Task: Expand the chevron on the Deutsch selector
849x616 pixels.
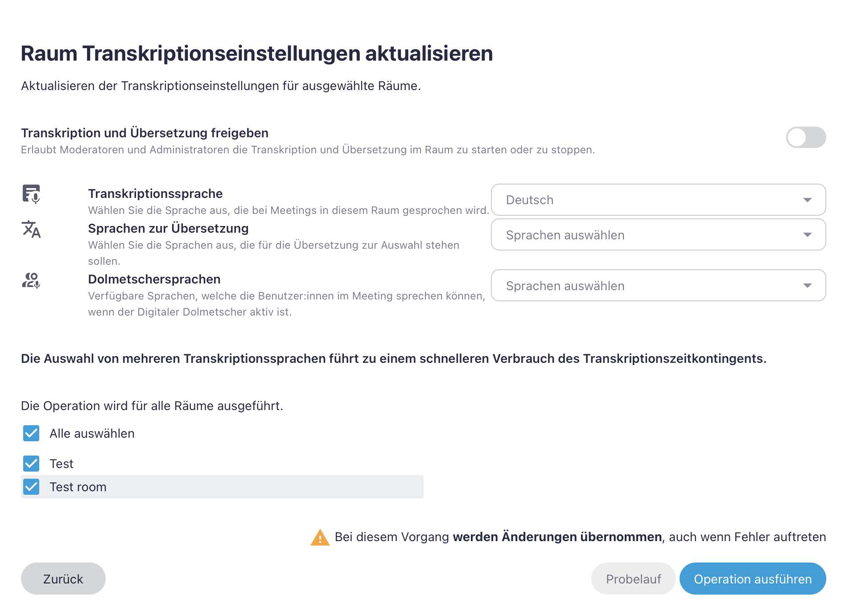Action: [x=808, y=200]
